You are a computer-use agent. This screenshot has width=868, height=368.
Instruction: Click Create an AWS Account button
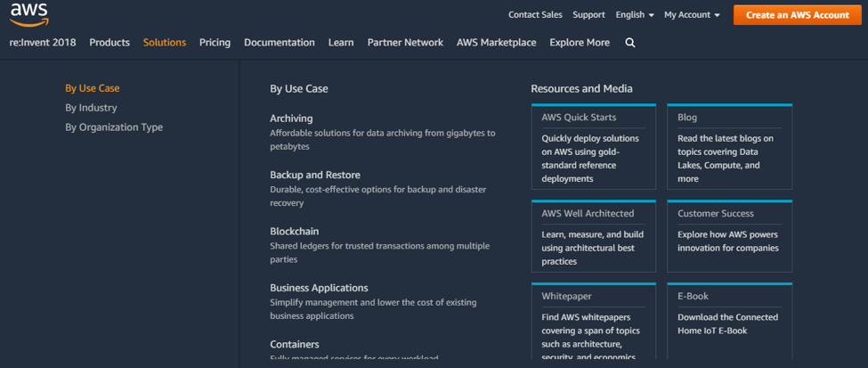797,15
